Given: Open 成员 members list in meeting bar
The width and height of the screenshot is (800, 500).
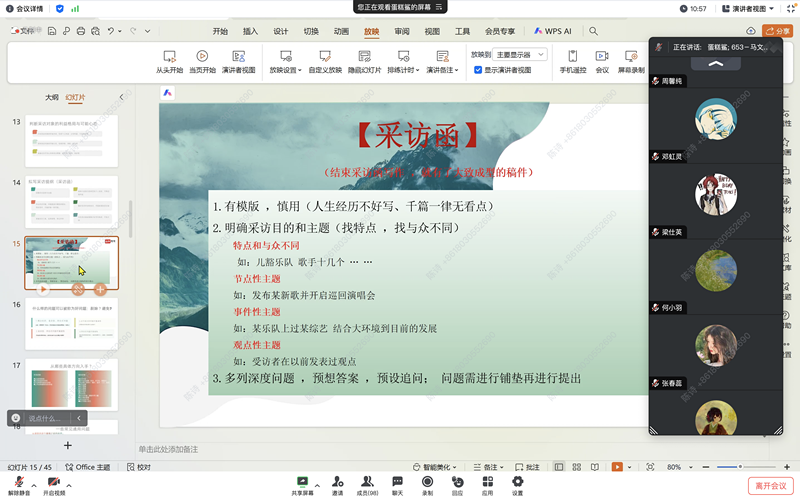Looking at the screenshot, I should coord(367,482).
